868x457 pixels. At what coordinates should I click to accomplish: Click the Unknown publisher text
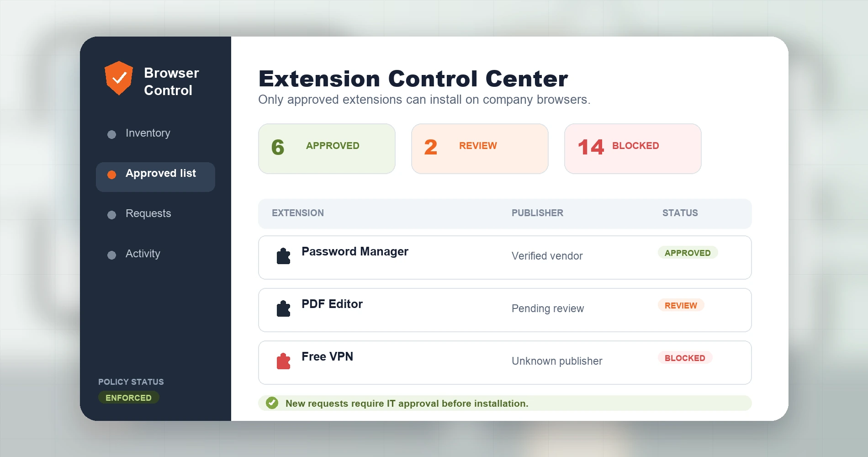[557, 361]
